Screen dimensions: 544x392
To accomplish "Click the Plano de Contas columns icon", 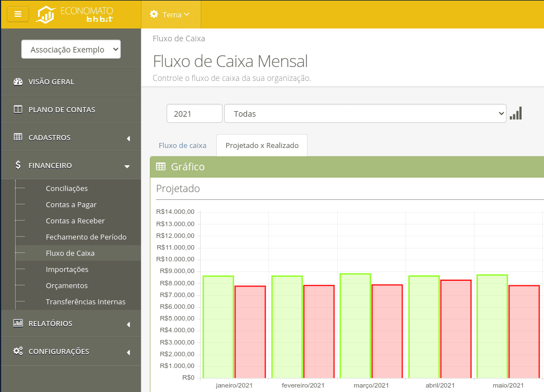I will point(18,109).
